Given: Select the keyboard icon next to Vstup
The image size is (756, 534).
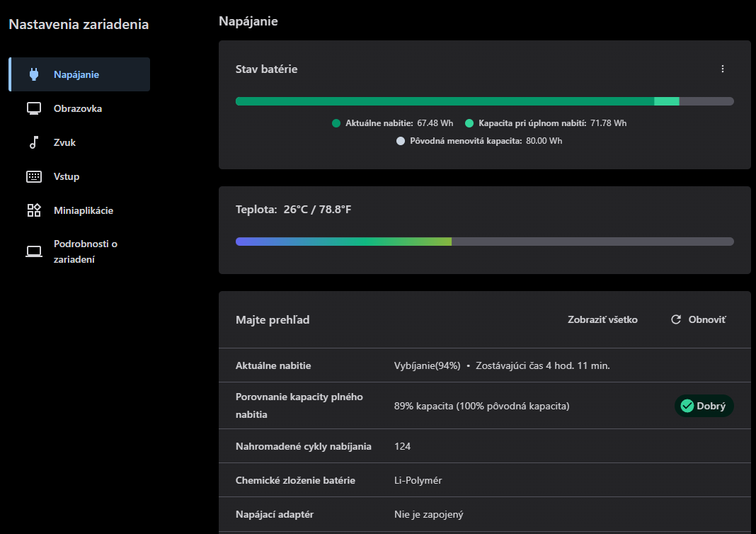Looking at the screenshot, I should pos(33,176).
